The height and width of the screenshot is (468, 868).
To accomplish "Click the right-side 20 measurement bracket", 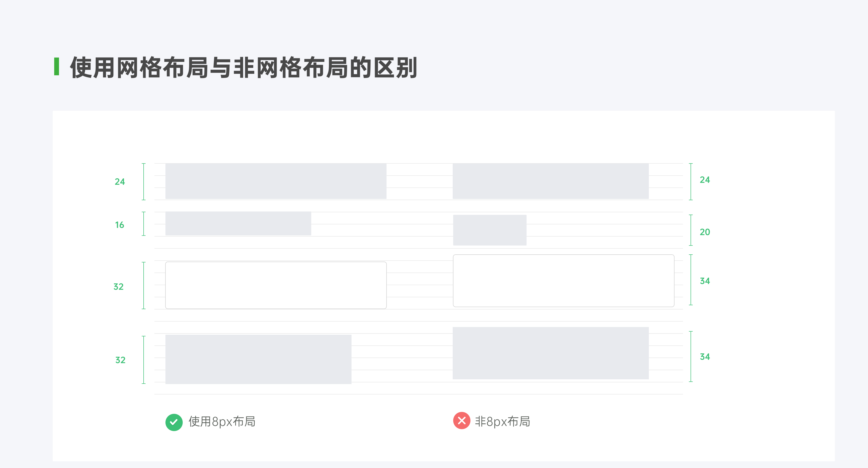I will coord(691,230).
